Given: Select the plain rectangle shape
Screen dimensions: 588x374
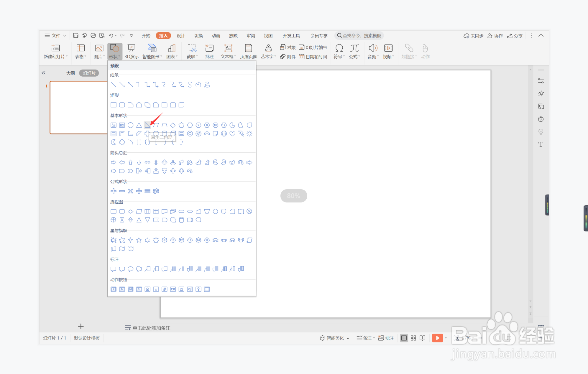Looking at the screenshot, I should [114, 105].
